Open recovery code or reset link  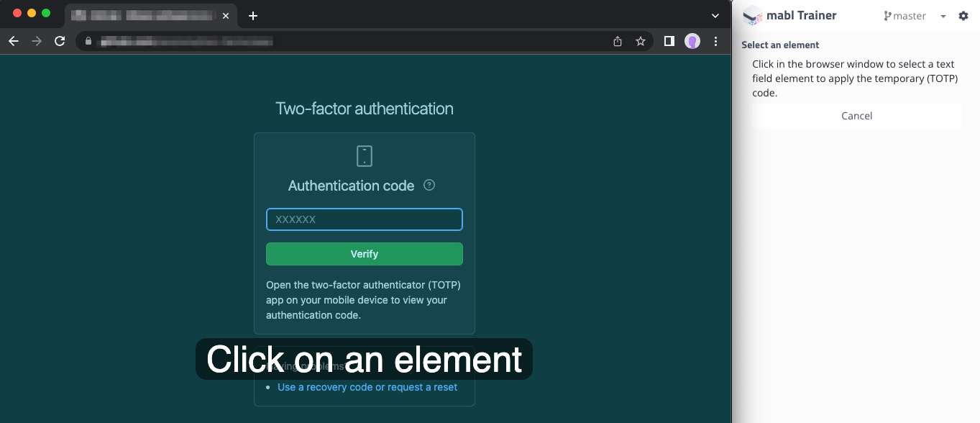coord(367,387)
